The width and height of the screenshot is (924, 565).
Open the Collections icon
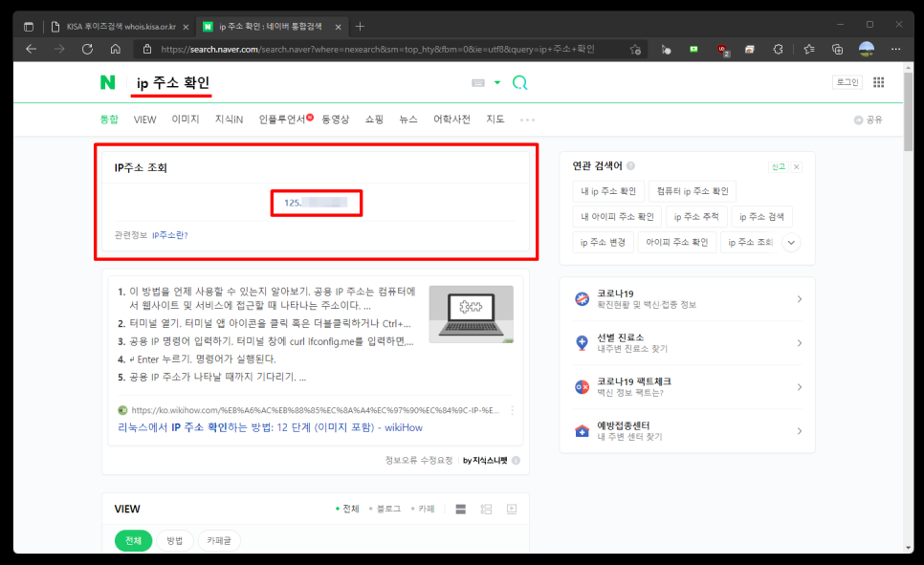[x=837, y=50]
